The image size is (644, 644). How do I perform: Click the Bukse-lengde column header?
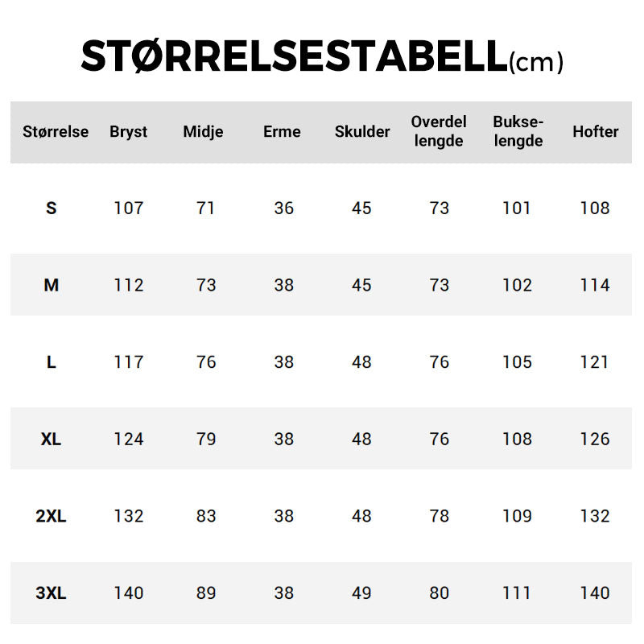pyautogui.click(x=518, y=131)
